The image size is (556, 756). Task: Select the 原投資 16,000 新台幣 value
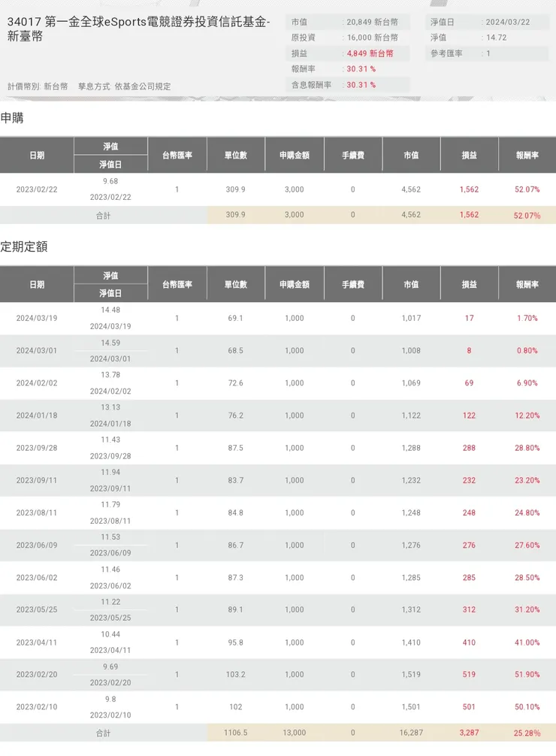pyautogui.click(x=372, y=38)
